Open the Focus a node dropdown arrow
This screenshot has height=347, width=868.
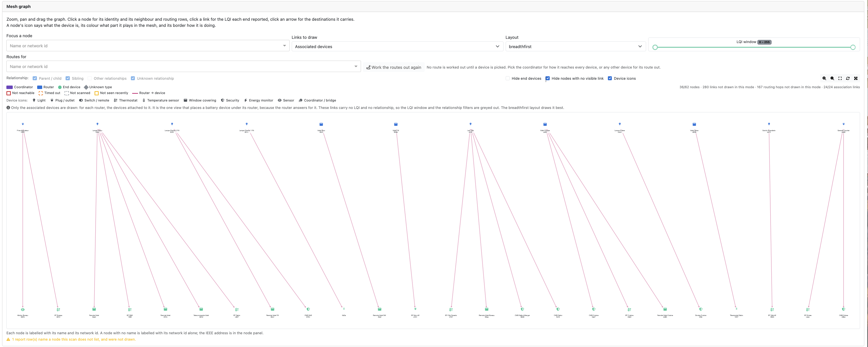point(284,45)
